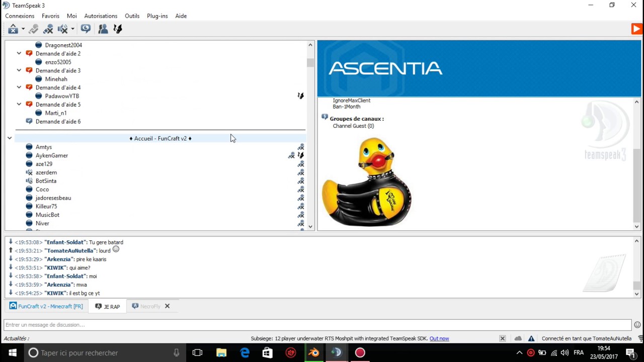Click the Demande d'aide 6 channel icon
This screenshot has width=644, height=362.
point(29,122)
